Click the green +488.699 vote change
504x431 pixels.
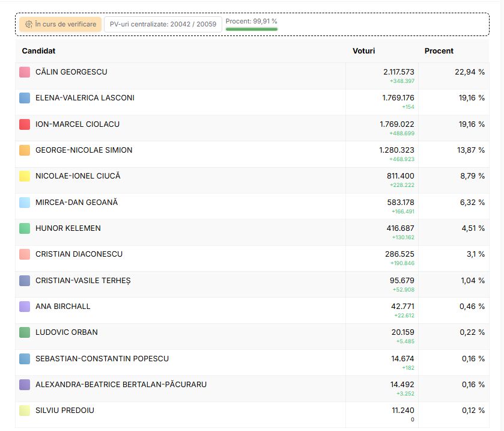point(402,133)
